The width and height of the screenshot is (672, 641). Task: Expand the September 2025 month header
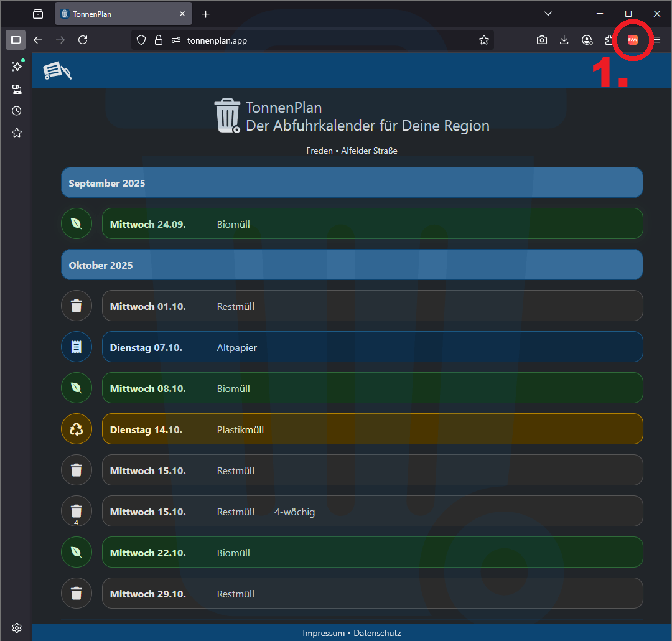352,183
